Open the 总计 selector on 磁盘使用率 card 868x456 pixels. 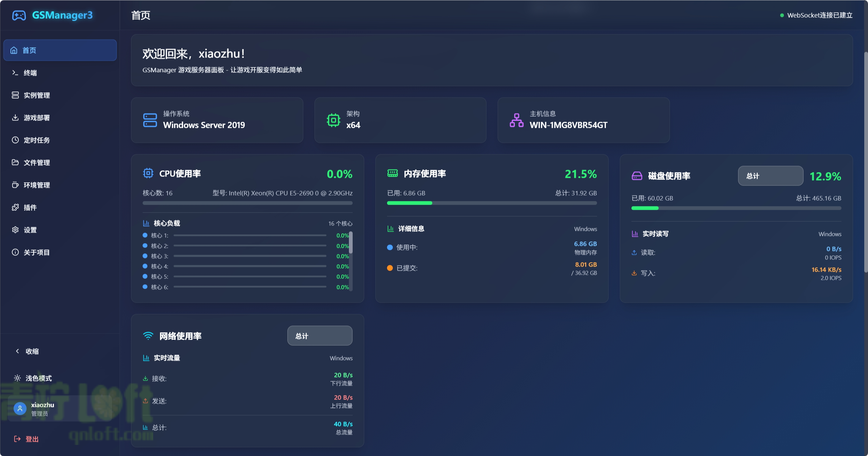coord(770,176)
